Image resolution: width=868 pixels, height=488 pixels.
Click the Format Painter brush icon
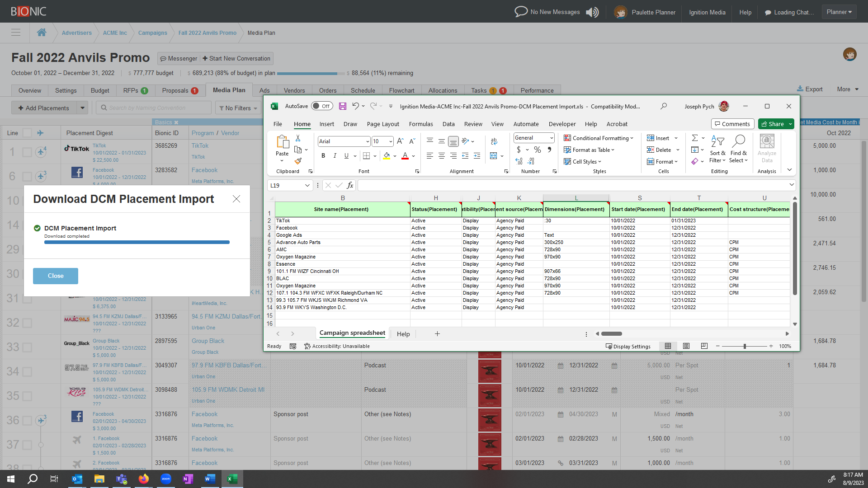297,161
